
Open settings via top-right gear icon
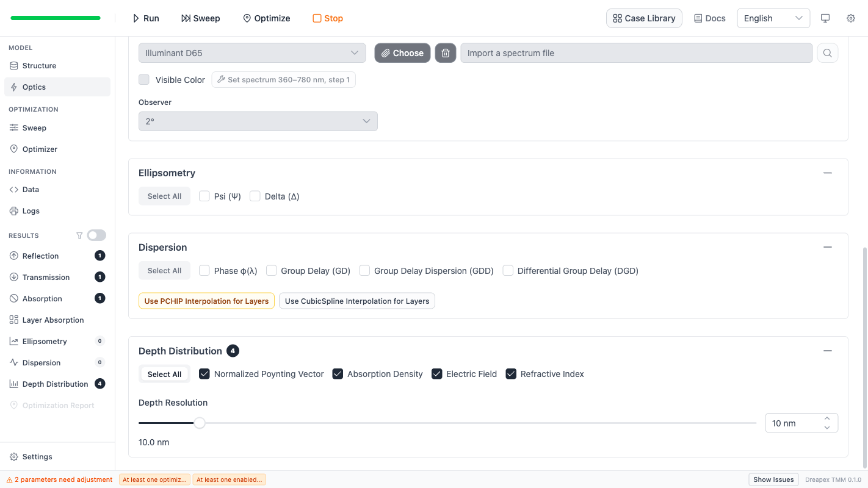pos(850,18)
